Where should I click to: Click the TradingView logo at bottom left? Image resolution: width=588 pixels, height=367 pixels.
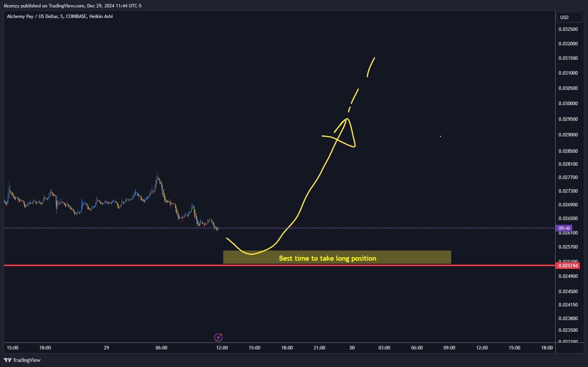(22, 360)
